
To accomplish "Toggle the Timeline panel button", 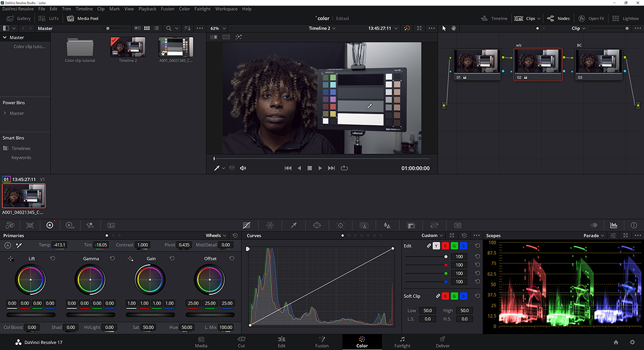I will point(494,19).
